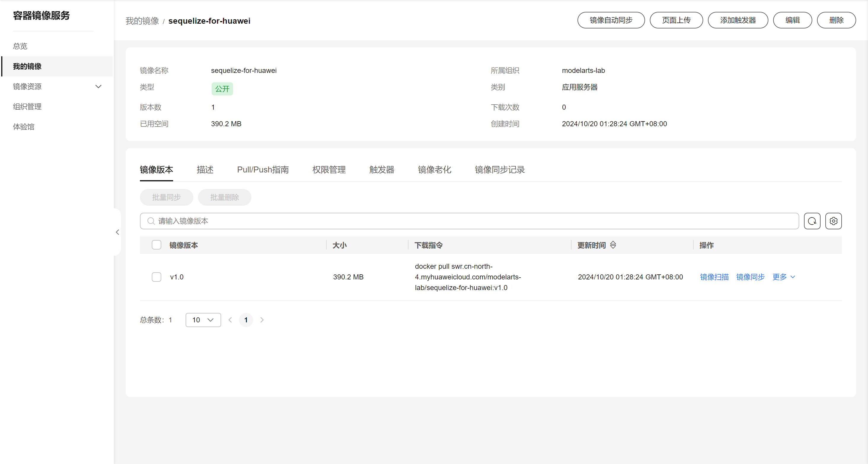
Task: Toggle the select-all checkbox in table header
Action: pos(156,245)
